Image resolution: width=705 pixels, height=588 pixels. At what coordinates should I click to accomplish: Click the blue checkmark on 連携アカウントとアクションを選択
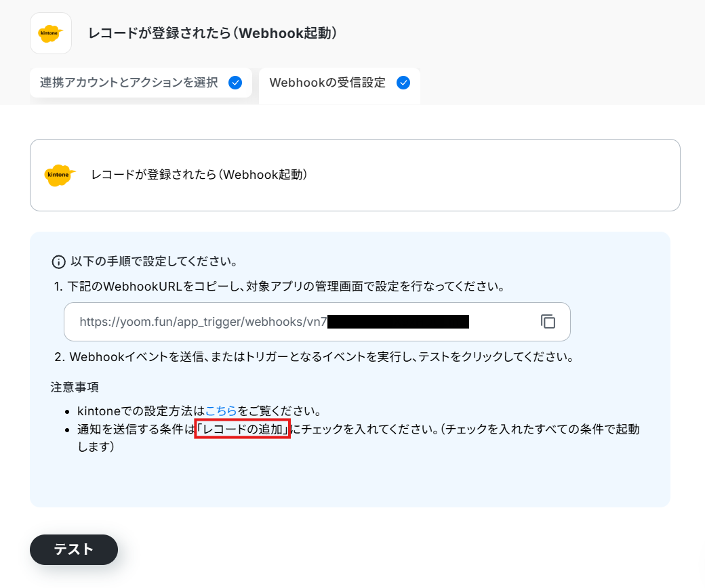[235, 83]
